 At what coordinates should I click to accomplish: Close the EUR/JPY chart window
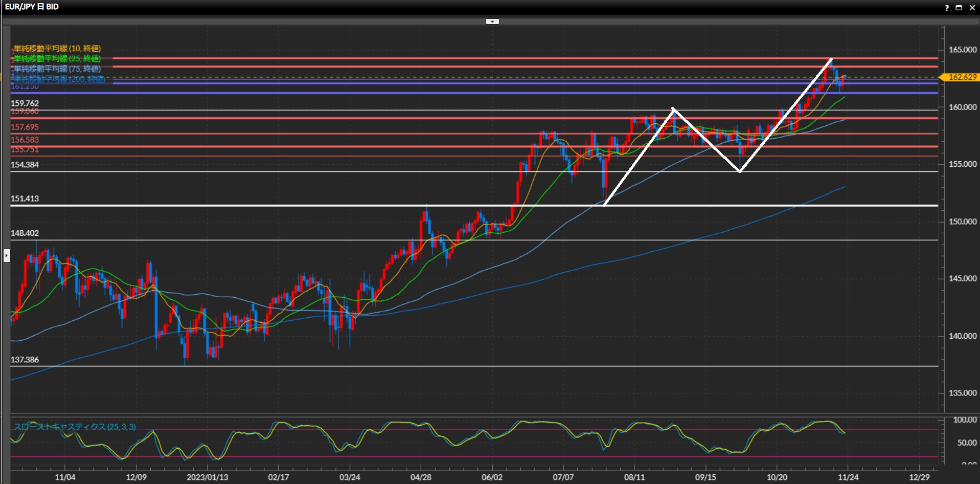point(972,8)
